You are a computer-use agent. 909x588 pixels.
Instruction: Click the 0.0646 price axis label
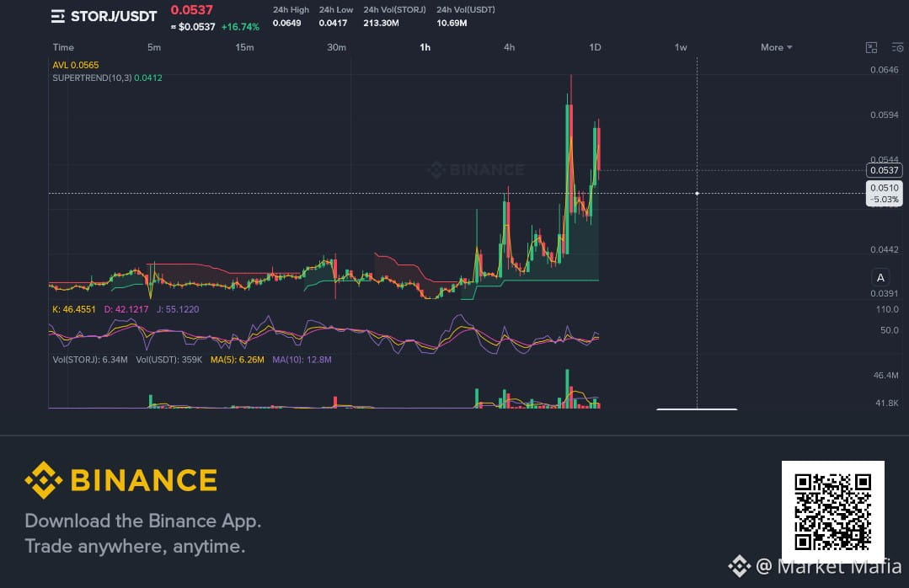(884, 70)
